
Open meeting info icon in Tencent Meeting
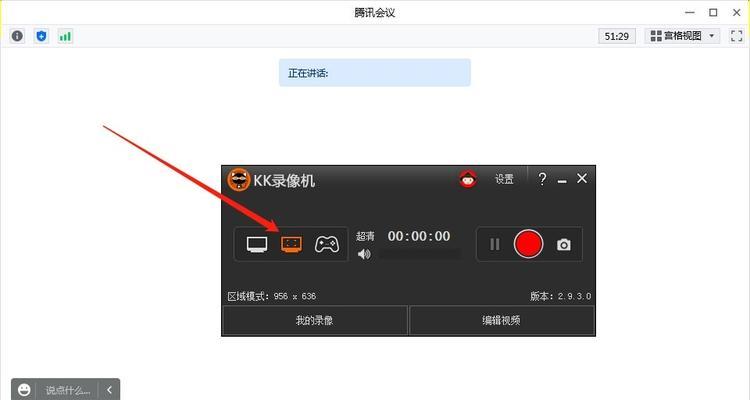click(x=17, y=36)
